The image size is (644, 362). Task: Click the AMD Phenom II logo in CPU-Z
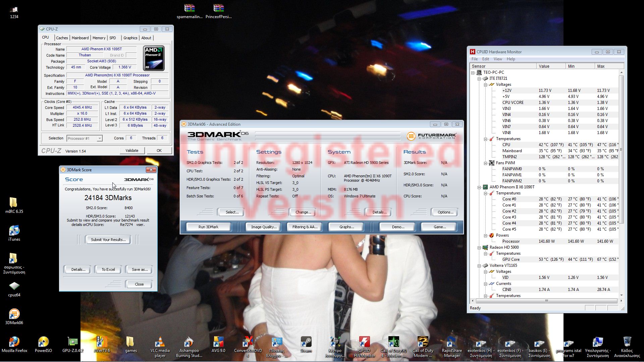coord(154,58)
